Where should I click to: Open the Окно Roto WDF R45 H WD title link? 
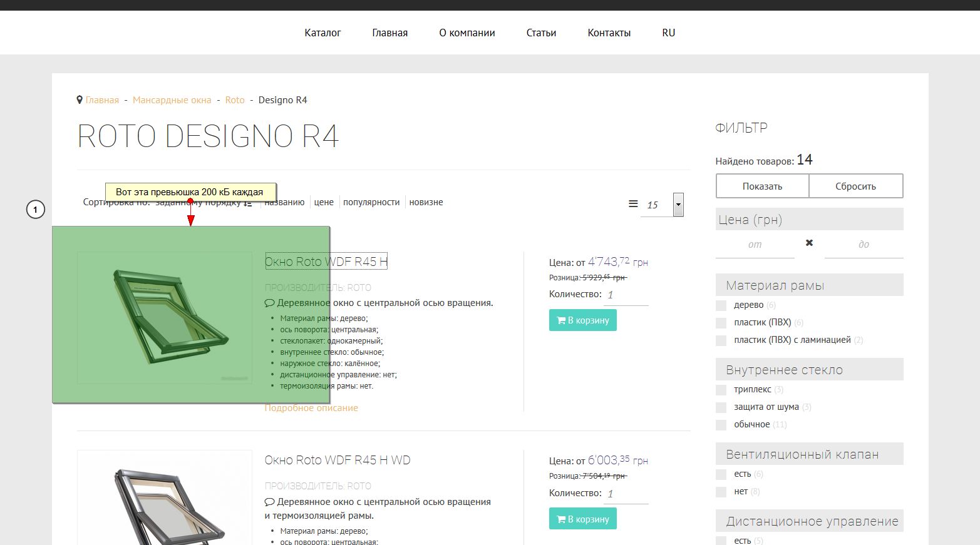click(x=338, y=460)
